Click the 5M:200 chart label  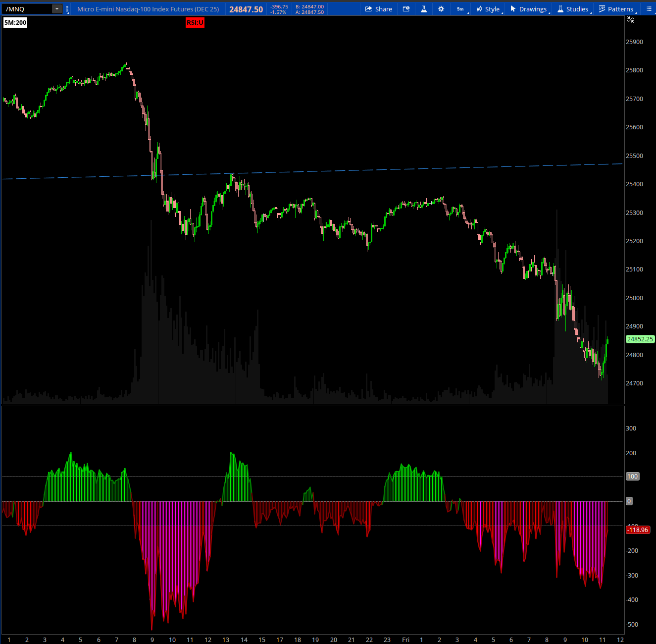click(x=15, y=22)
